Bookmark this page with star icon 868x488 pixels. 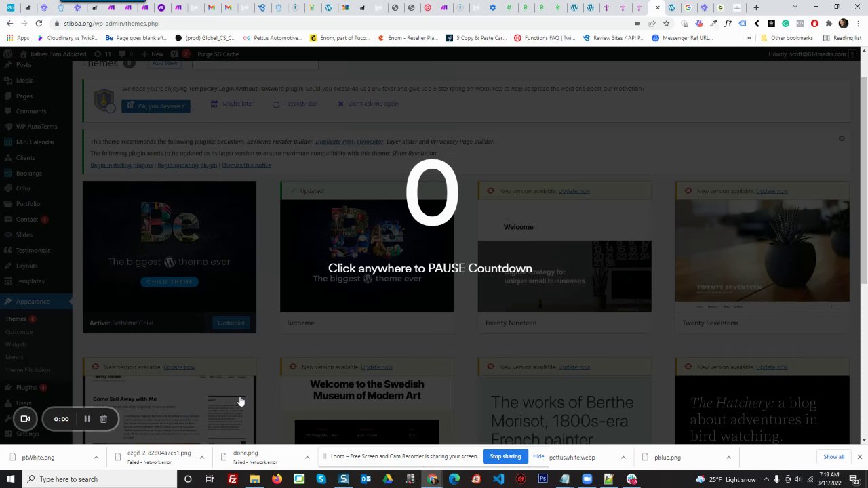click(667, 24)
